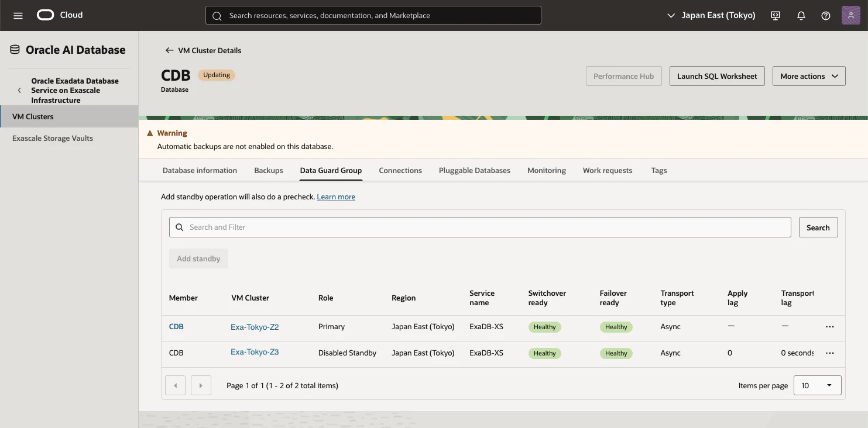Open the help question mark icon
868x428 pixels.
coord(826,16)
